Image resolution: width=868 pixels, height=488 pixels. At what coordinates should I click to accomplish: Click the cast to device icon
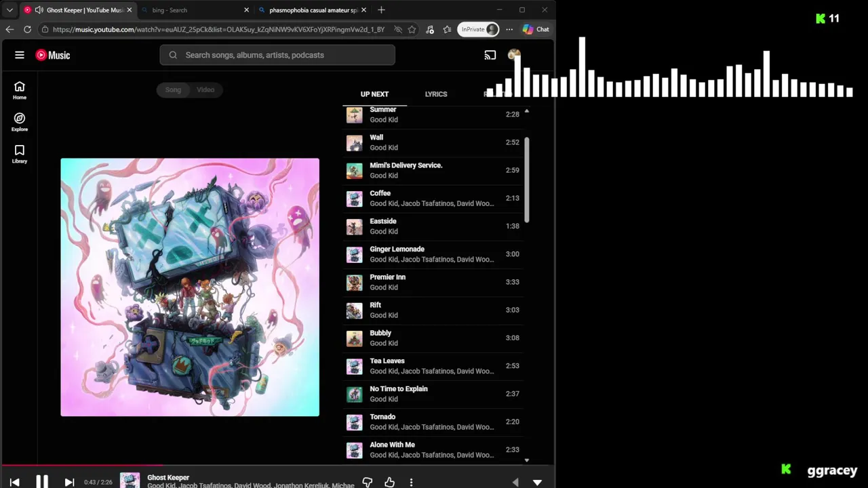[490, 55]
